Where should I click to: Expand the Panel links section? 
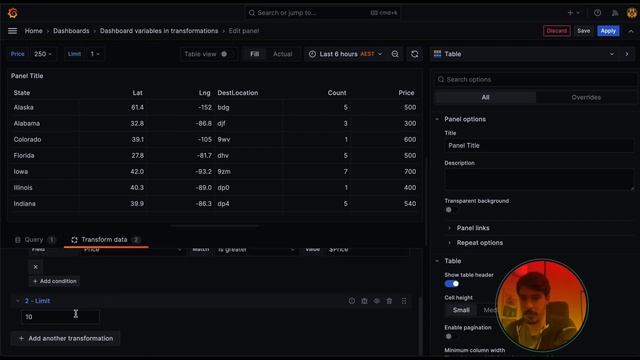[473, 228]
